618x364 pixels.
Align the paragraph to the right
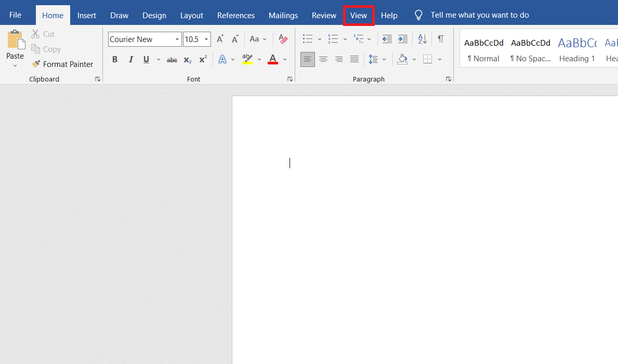pos(338,60)
